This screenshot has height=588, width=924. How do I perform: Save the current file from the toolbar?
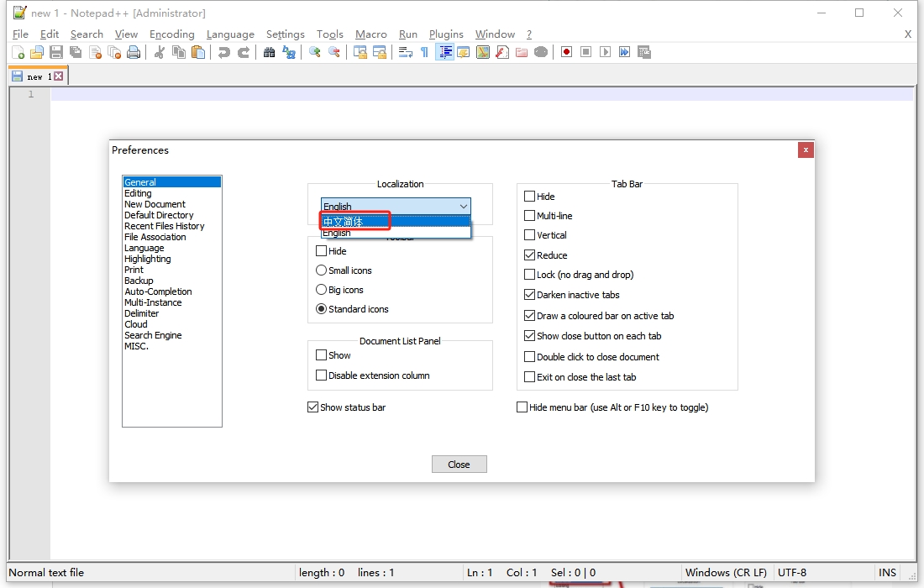(56, 52)
